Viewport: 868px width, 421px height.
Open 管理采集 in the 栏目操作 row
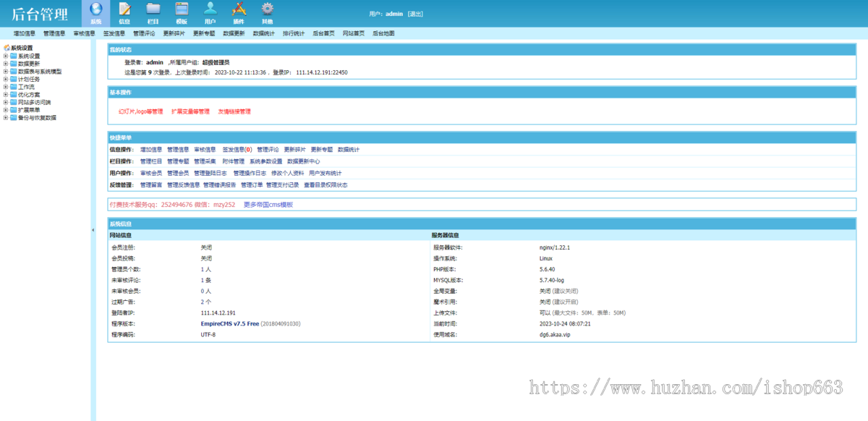(x=205, y=161)
